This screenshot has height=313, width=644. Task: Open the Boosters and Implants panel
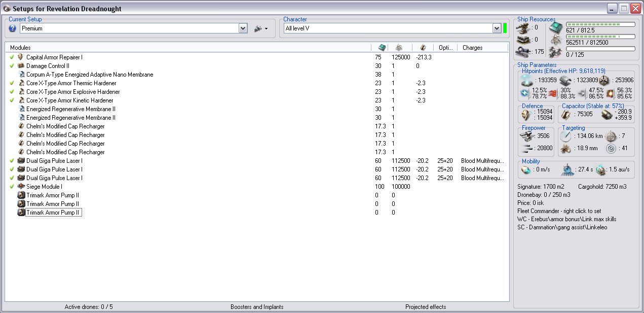(257, 306)
